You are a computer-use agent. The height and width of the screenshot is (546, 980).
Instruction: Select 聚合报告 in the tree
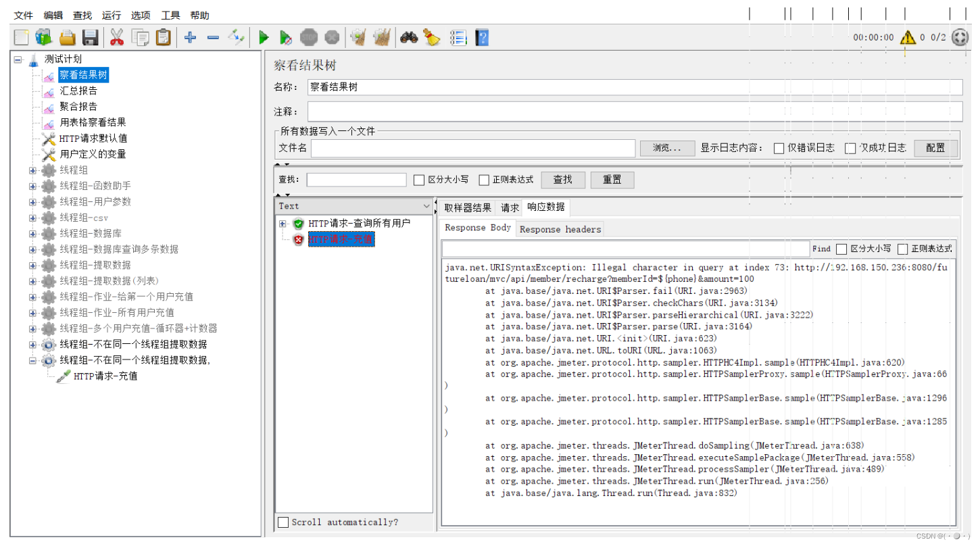pos(78,107)
